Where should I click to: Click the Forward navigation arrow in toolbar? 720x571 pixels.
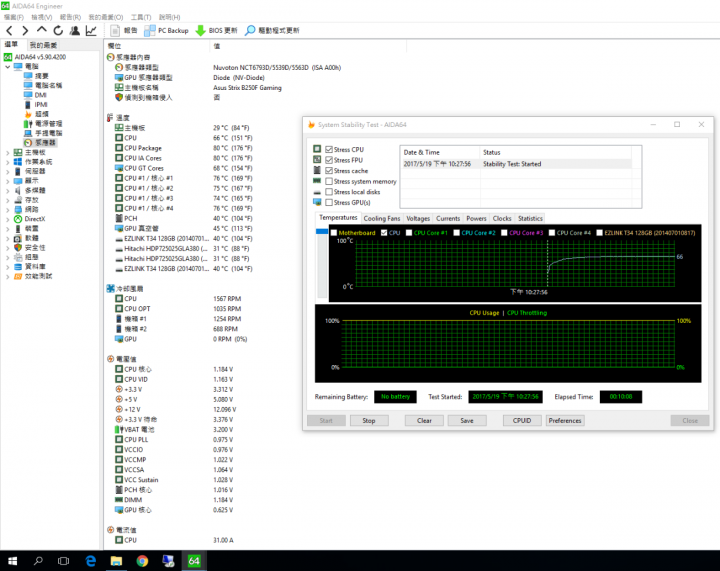pyautogui.click(x=25, y=31)
